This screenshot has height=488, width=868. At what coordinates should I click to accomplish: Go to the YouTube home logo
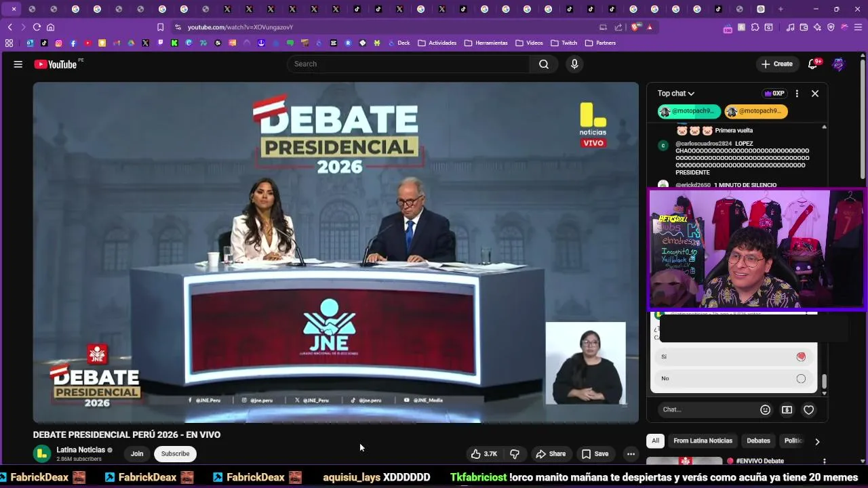pos(56,64)
